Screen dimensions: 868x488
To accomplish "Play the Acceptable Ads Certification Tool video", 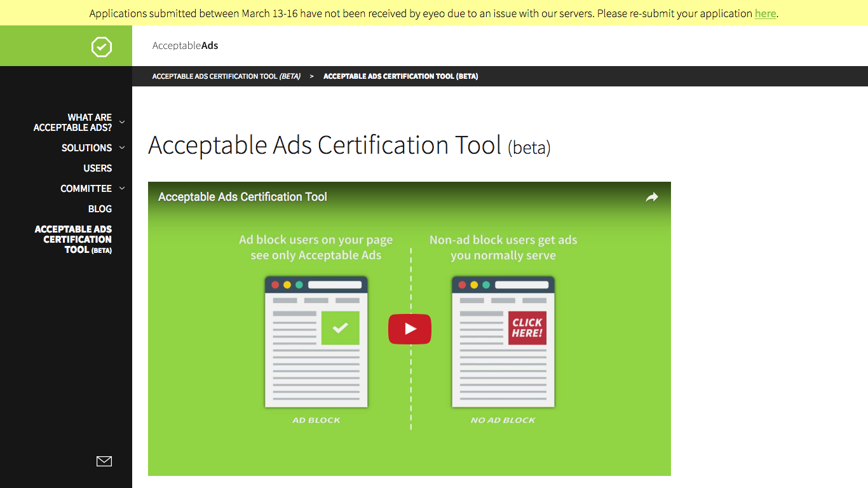I will [410, 329].
